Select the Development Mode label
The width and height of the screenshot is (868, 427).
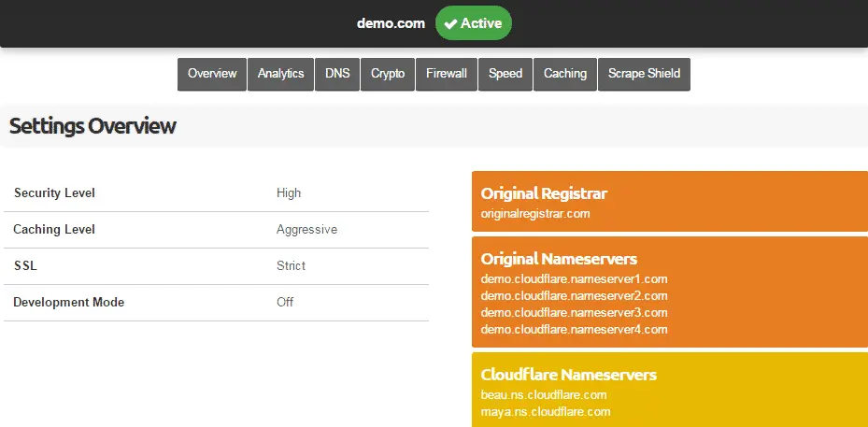[68, 303]
